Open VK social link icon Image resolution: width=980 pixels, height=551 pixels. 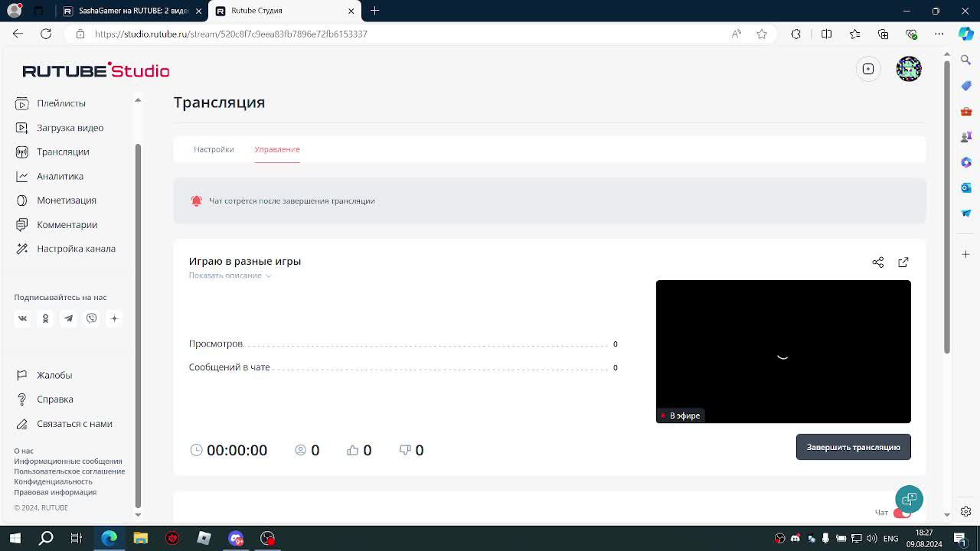click(22, 318)
